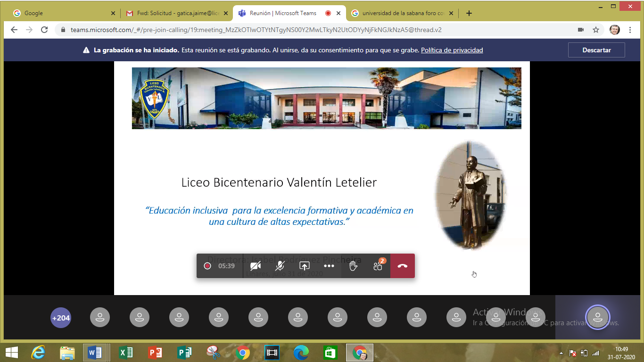Dismiss recording banner with Descartar
This screenshot has height=362, width=644.
[596, 50]
